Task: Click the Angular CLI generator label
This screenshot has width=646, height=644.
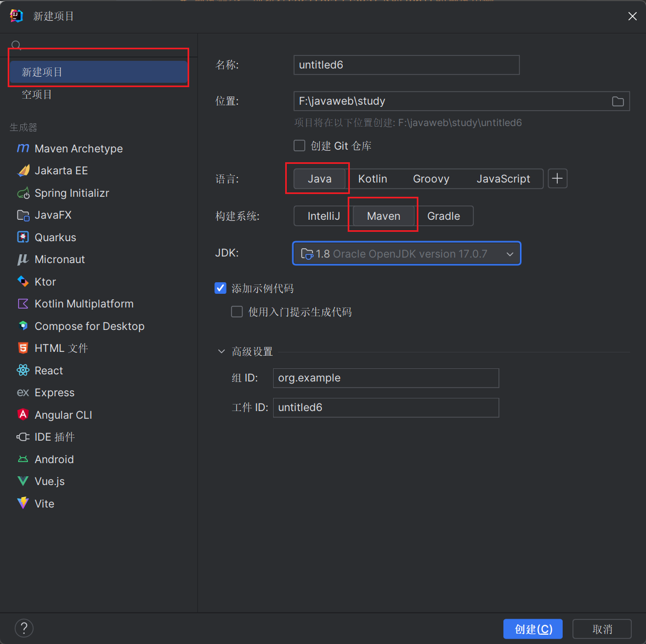Action: tap(64, 415)
